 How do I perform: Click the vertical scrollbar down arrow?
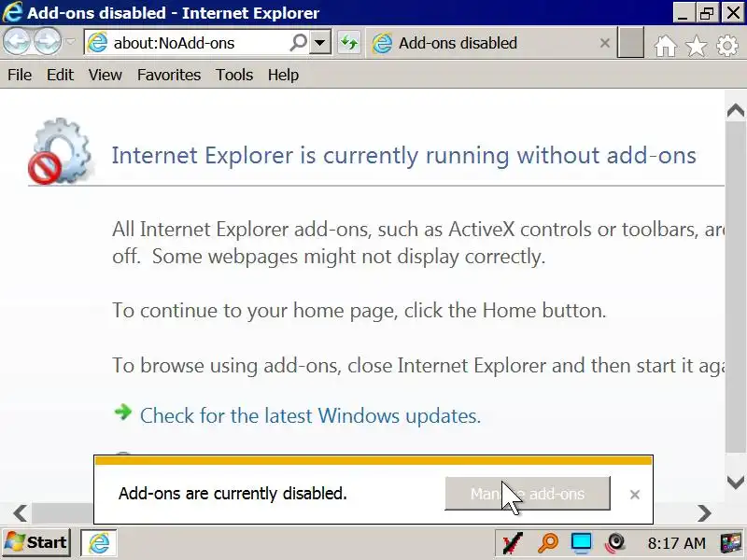pyautogui.click(x=736, y=482)
